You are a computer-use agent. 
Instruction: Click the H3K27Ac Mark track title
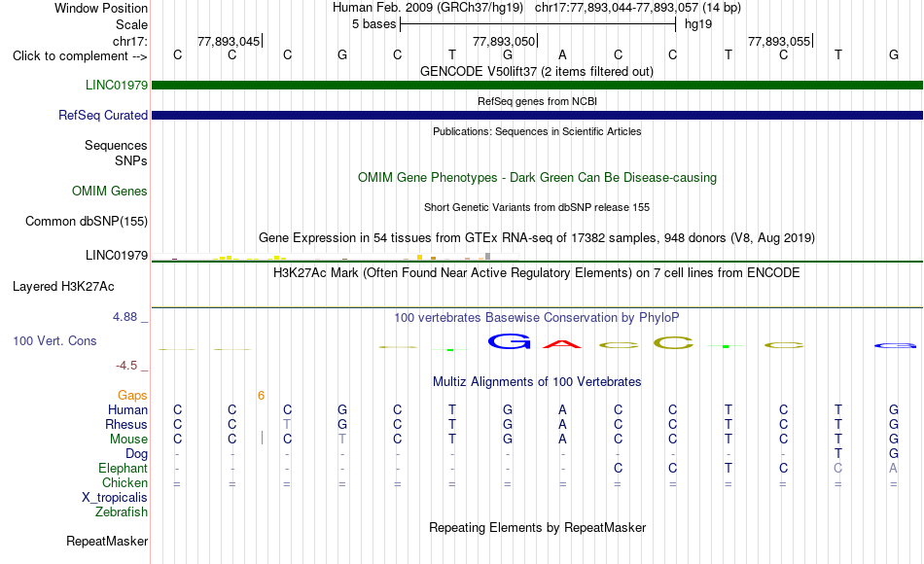click(537, 273)
